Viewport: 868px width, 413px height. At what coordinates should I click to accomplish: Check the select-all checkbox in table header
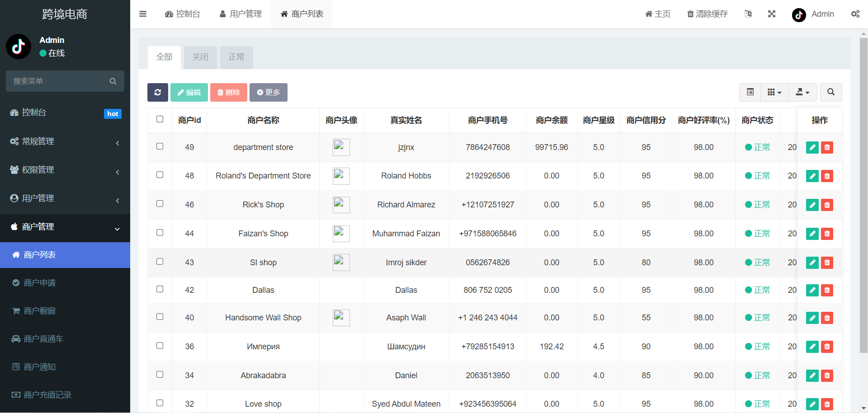[x=160, y=119]
